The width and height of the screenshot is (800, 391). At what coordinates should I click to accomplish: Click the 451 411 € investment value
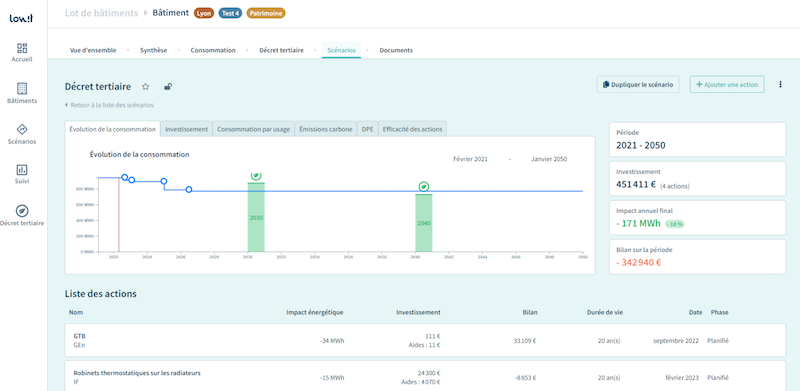636,185
